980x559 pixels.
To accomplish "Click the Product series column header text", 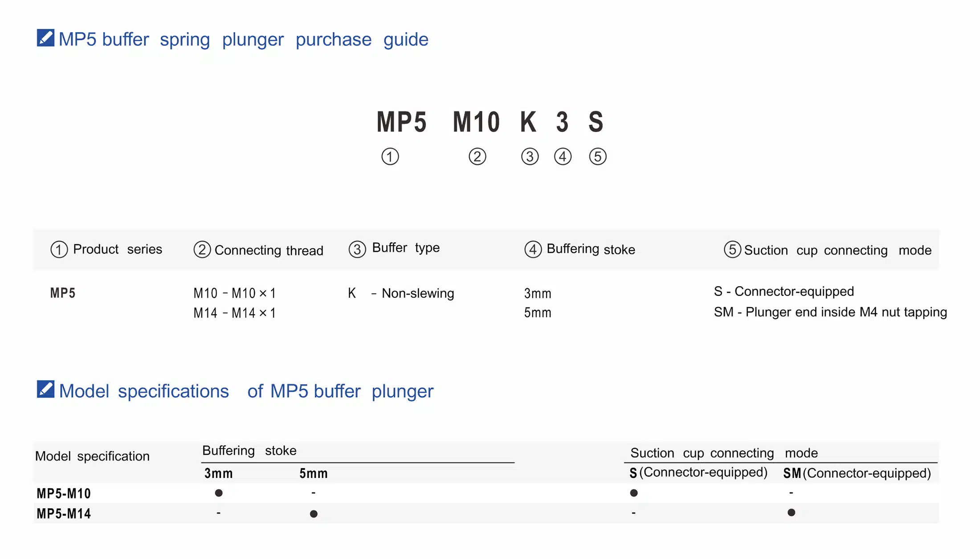I will pos(118,249).
